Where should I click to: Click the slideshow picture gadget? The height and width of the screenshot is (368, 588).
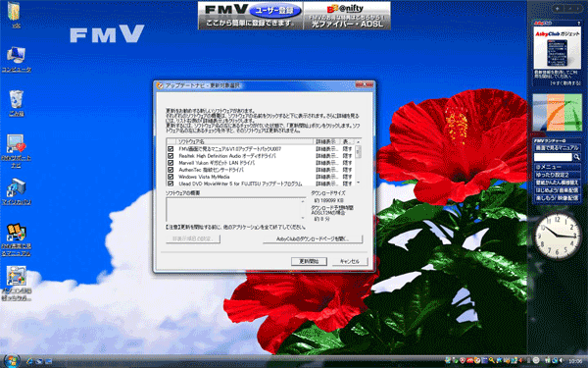(558, 112)
